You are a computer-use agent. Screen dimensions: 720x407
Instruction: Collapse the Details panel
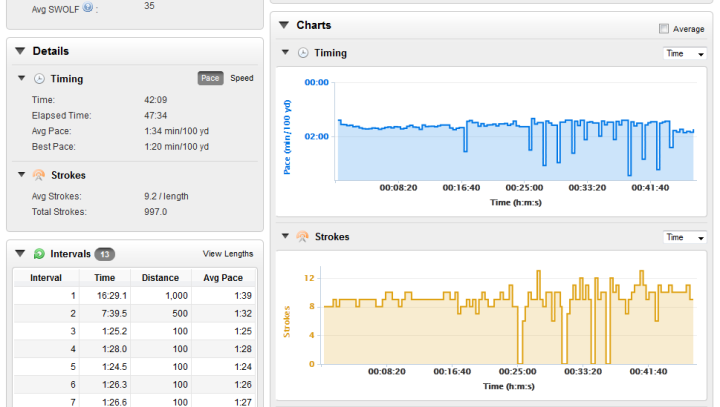pyautogui.click(x=20, y=51)
